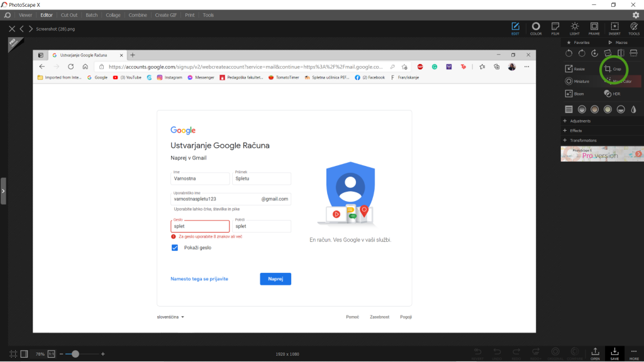
Task: Switch to the FRAME tab
Action: (594, 29)
